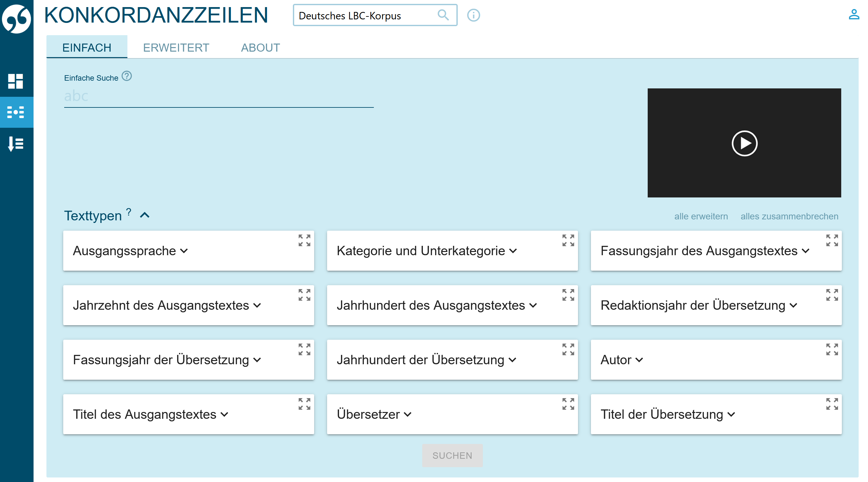Maximize the Übersetzer card
Viewport: 868px width, 482px height.
point(568,404)
